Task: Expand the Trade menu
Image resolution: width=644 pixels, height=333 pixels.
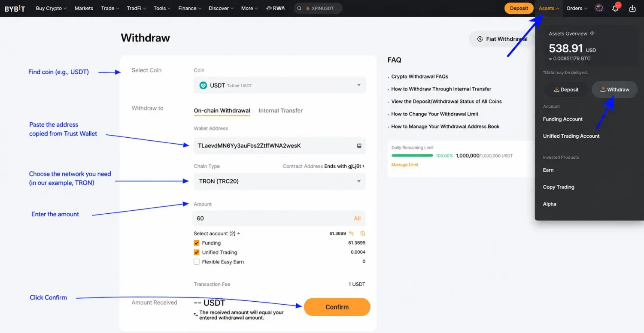Action: point(110,8)
